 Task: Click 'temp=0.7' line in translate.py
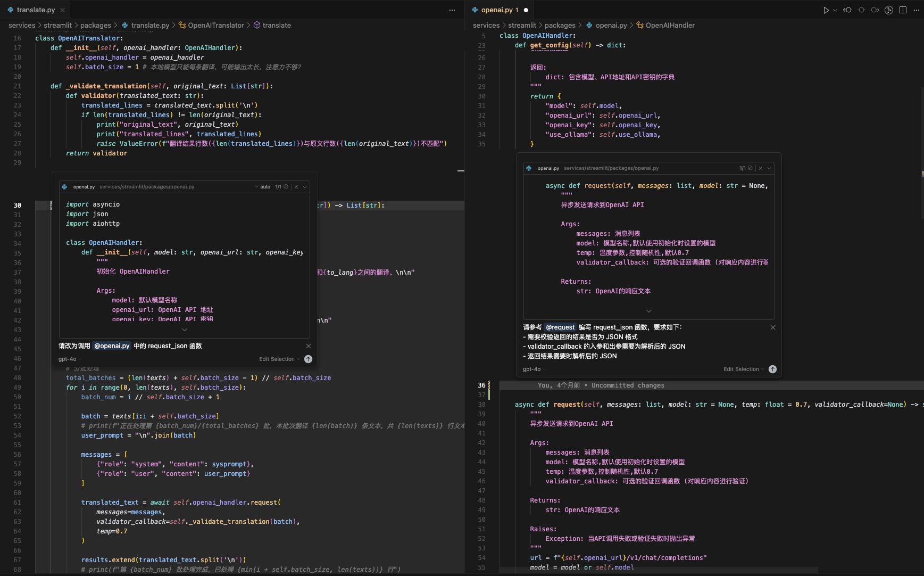pyautogui.click(x=112, y=531)
